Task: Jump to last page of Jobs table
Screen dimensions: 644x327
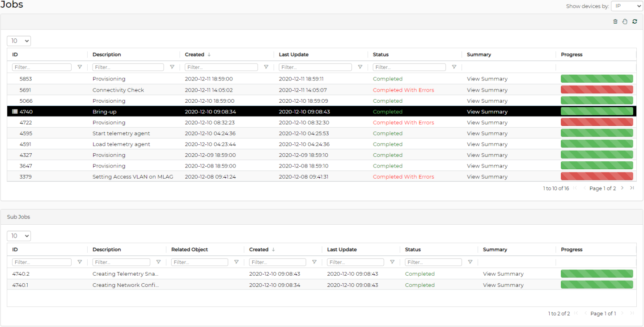Action: [x=632, y=188]
